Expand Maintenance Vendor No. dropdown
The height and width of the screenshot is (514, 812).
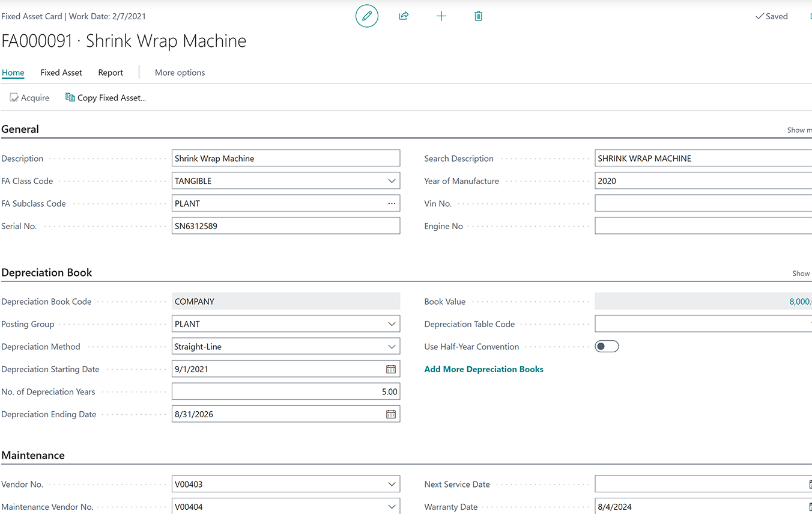(x=392, y=507)
